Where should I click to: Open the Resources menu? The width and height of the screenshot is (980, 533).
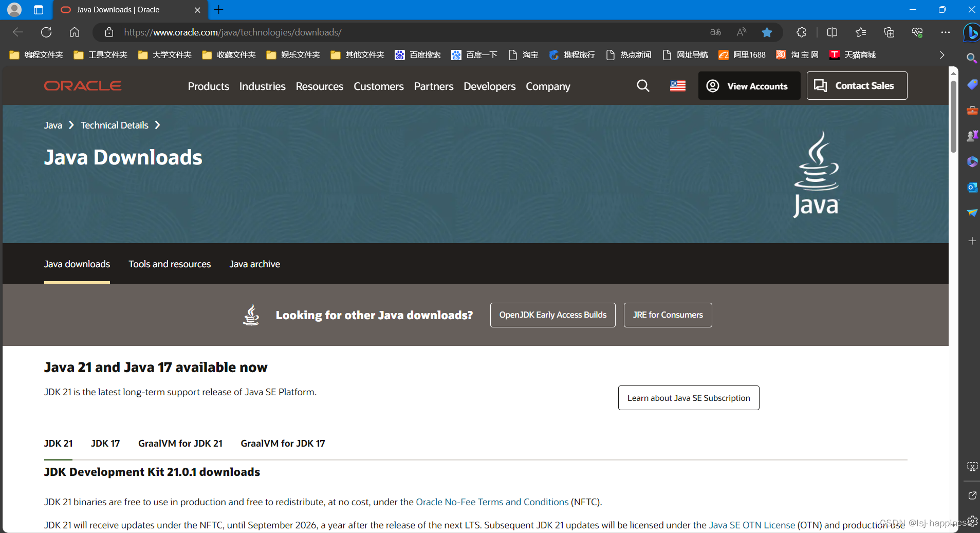click(x=319, y=86)
